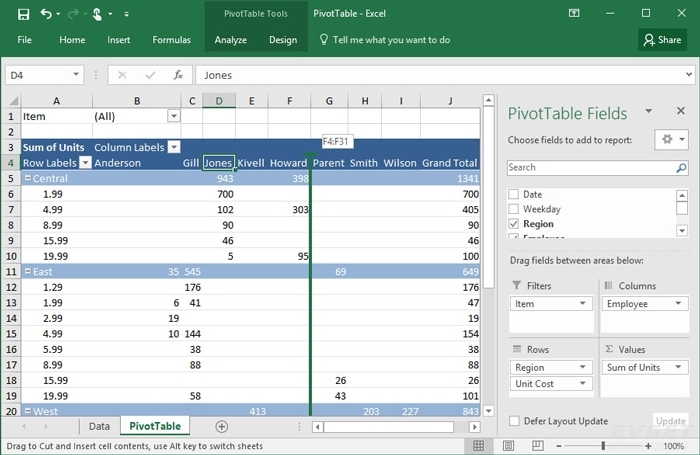Click the Save icon in Quick Access Toolbar
Screen dimensions: 700x455
[x=24, y=14]
